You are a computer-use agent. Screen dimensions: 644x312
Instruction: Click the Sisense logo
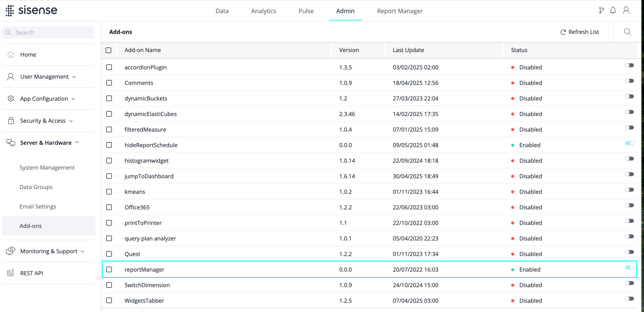point(31,10)
